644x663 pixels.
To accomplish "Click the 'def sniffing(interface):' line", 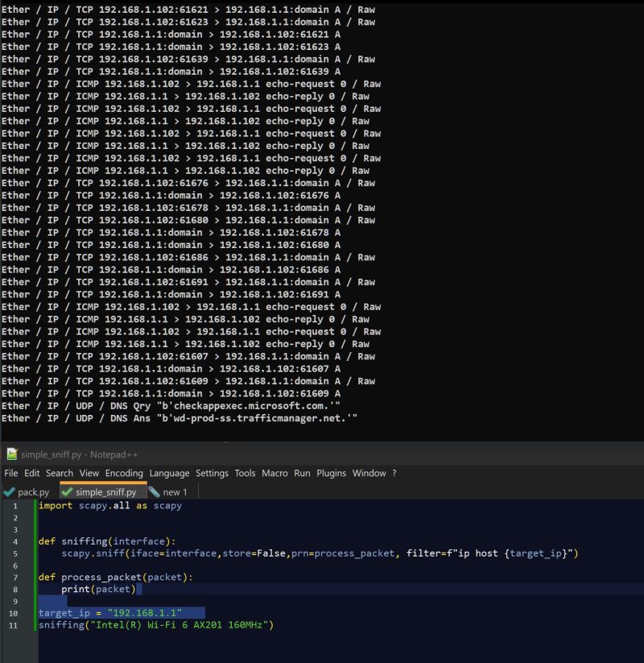I will coord(107,541).
